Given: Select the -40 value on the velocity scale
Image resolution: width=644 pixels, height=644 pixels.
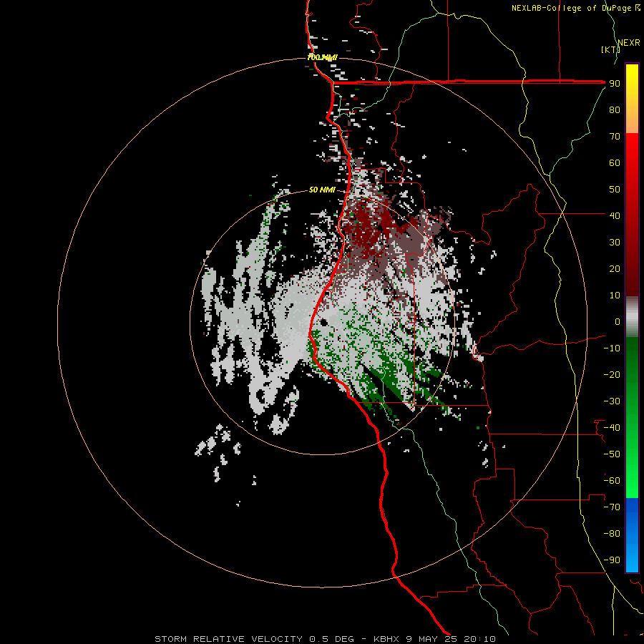Looking at the screenshot, I should tap(612, 428).
